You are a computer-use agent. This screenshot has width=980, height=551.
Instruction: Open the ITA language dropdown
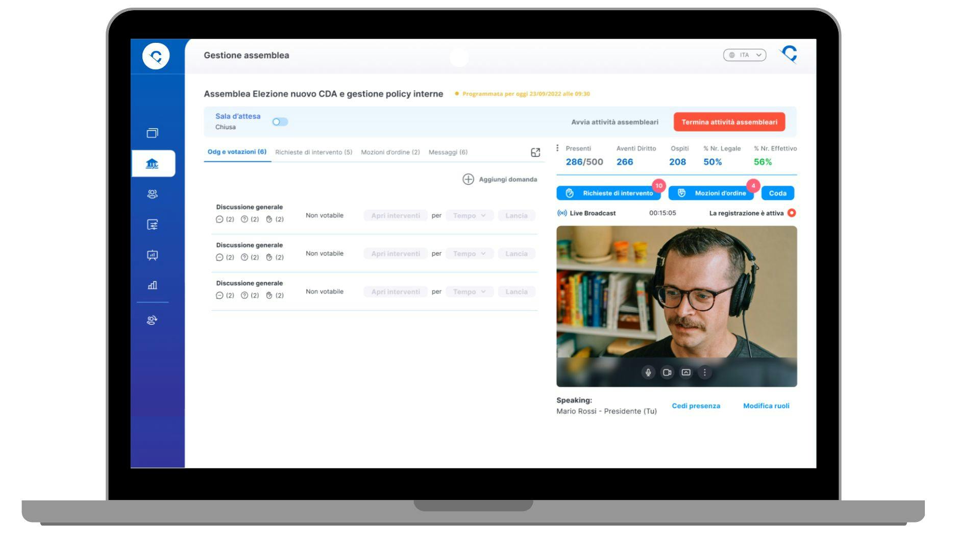click(x=744, y=55)
